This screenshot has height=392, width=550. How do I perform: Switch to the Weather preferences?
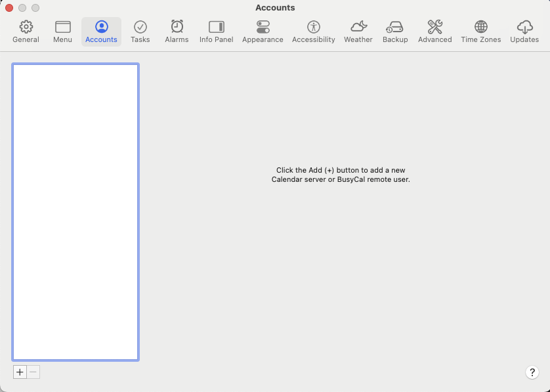pyautogui.click(x=358, y=32)
